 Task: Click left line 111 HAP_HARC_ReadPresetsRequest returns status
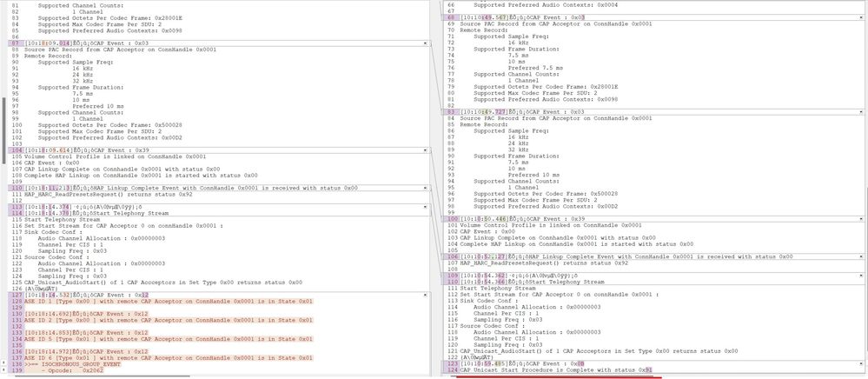pos(110,195)
